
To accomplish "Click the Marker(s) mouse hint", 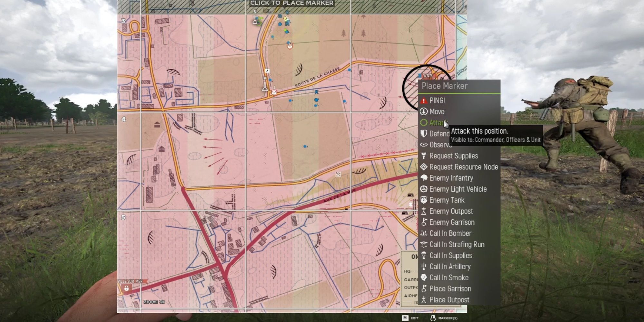I will (x=444, y=318).
